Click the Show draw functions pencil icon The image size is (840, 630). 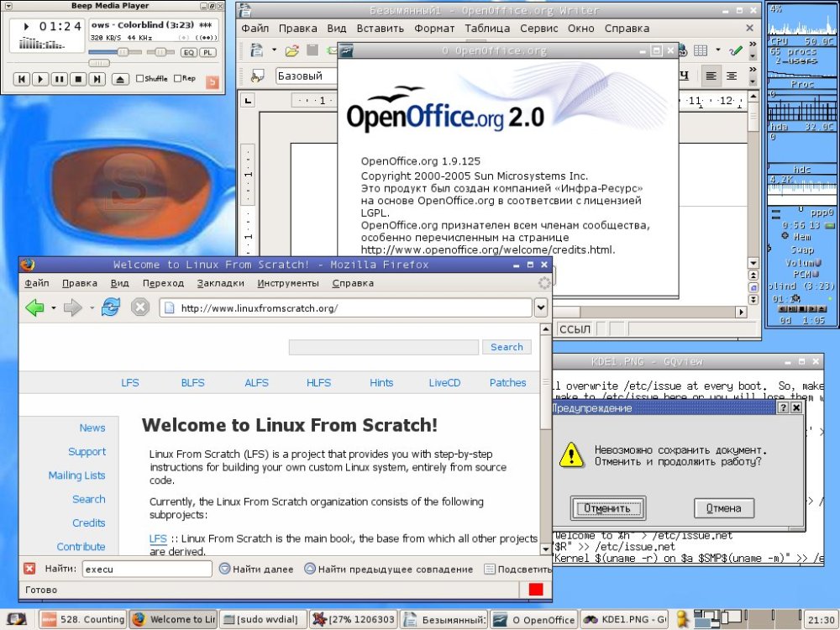(736, 50)
